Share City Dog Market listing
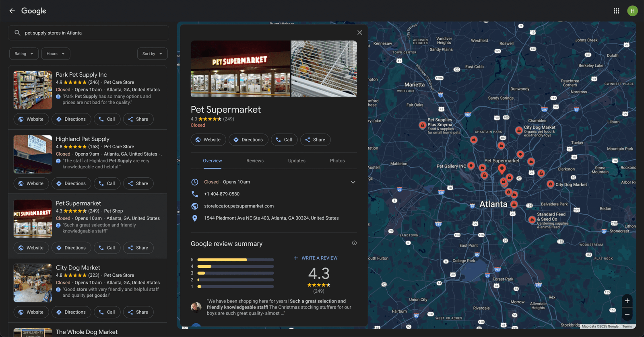Viewport: 644px width, 337px height. click(138, 312)
